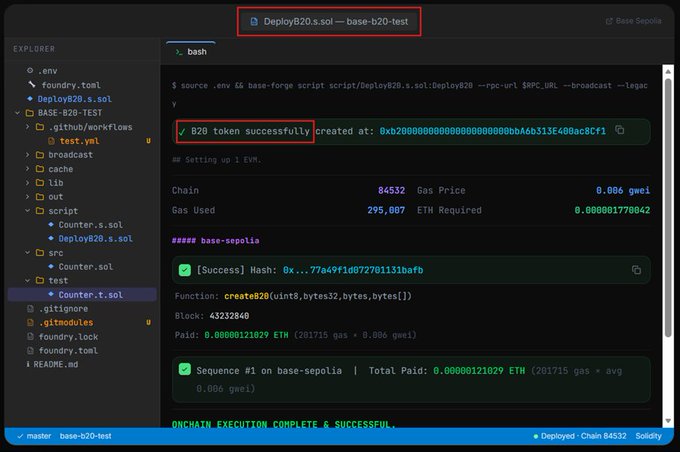The width and height of the screenshot is (680, 452).
Task: Click the test folder icon
Action: click(x=40, y=280)
